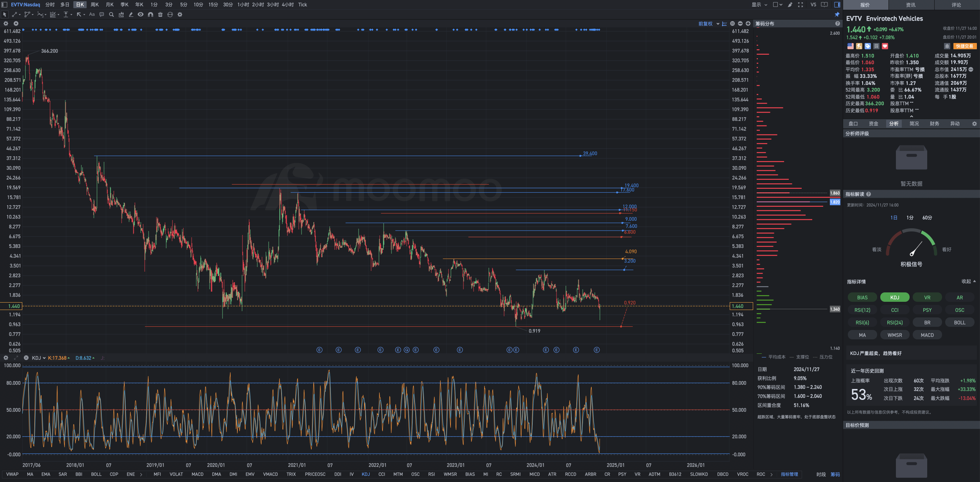The width and height of the screenshot is (980, 482).
Task: Open KDJ indicator settings gear
Action: tap(6, 358)
